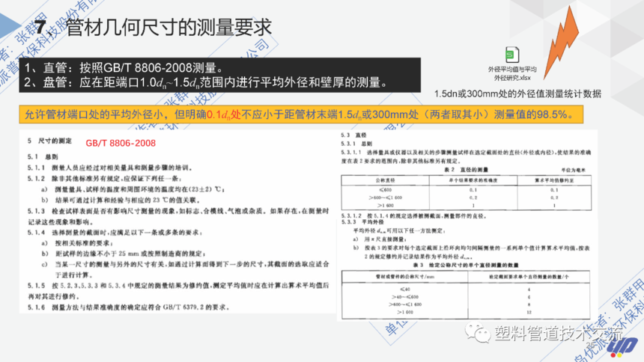This screenshot has width=644, height=362.
Task: Click the 塑料管道技术交流 watermark text
Action: pyautogui.click(x=558, y=333)
